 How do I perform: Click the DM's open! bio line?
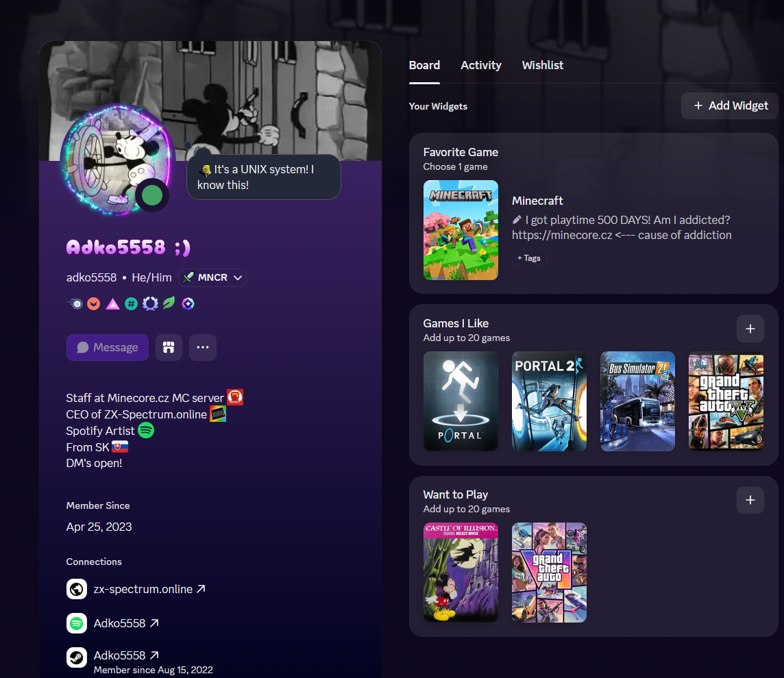[94, 463]
